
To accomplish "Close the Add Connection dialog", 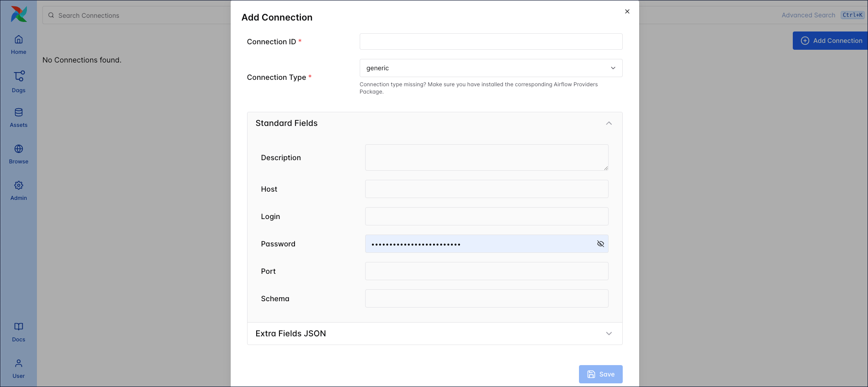I will pyautogui.click(x=627, y=11).
